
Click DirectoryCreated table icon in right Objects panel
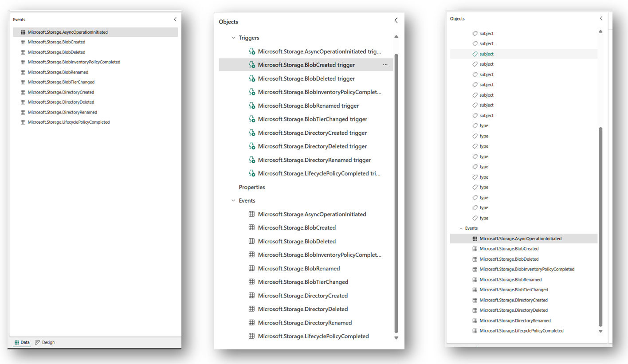coord(475,300)
